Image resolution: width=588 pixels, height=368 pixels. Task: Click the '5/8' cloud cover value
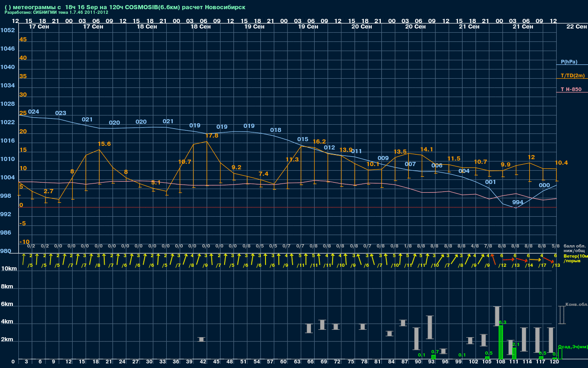click(555, 246)
